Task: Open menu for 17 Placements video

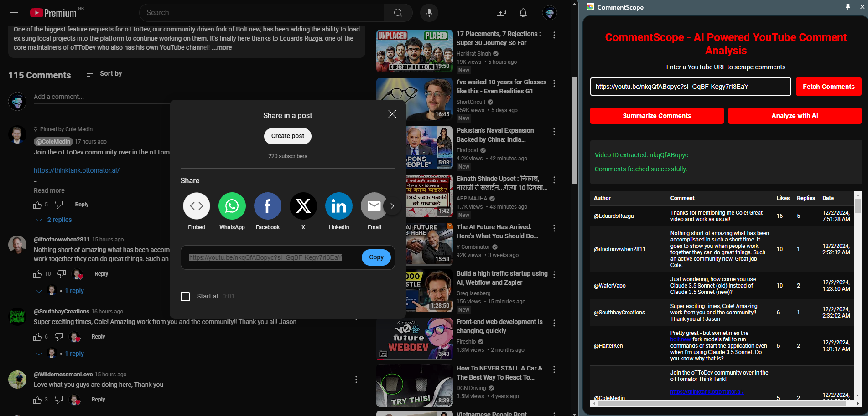Action: 554,35
